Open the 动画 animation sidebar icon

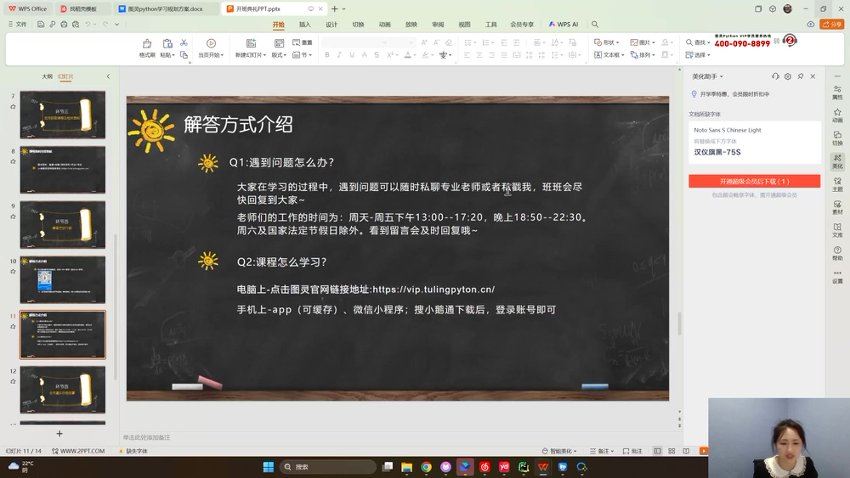coord(838,115)
